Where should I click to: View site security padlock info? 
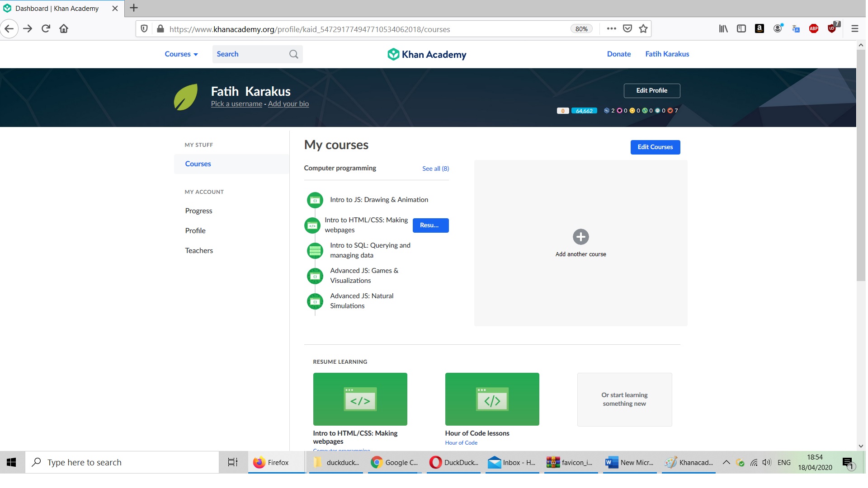[160, 29]
